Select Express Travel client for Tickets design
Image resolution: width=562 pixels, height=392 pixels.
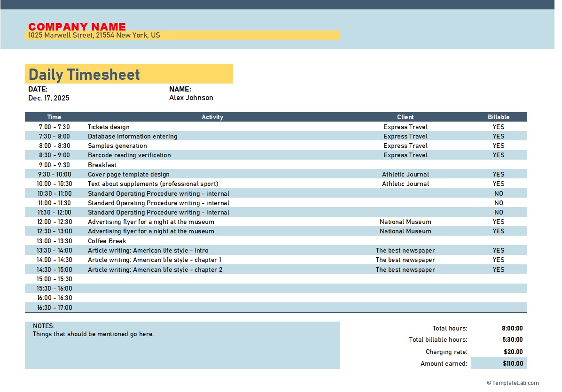coord(406,127)
